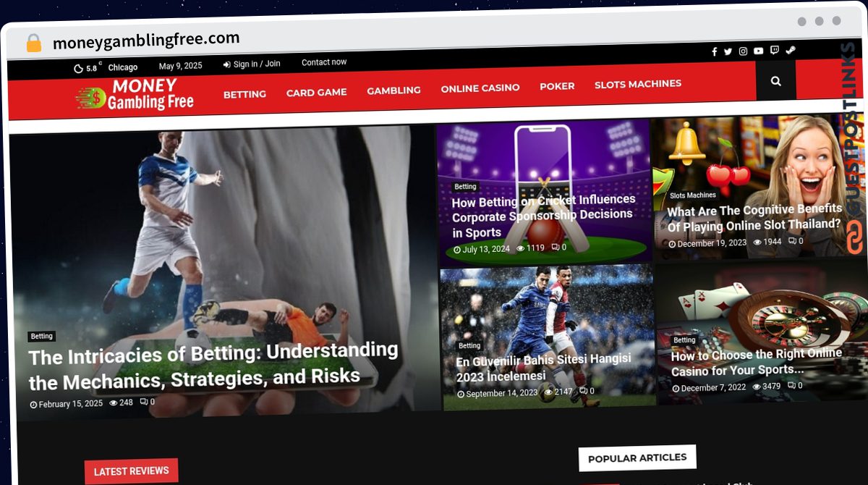Screen dimensions: 868x485
Task: Click the Money Gambling Free logo
Action: point(135,95)
